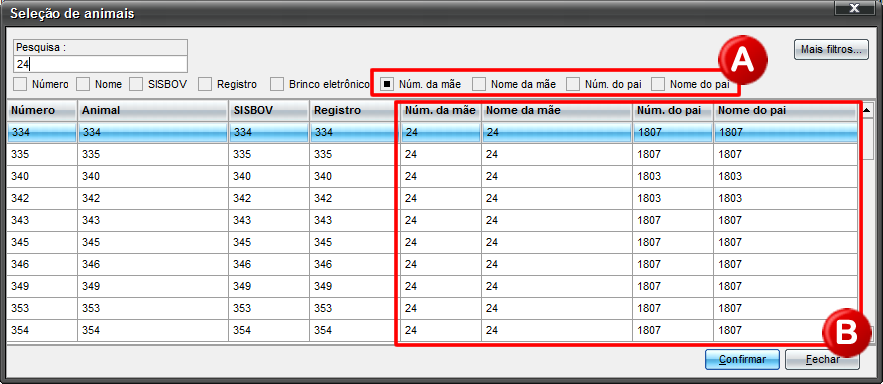Image resolution: width=883 pixels, height=384 pixels.
Task: Select Número cell of row 349
Action: pyautogui.click(x=42, y=286)
